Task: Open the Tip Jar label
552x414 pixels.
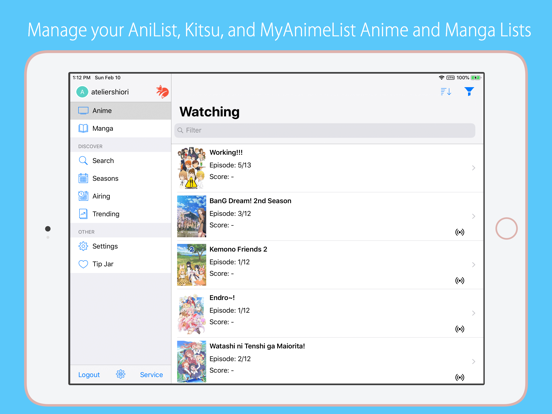Action: 103,264
